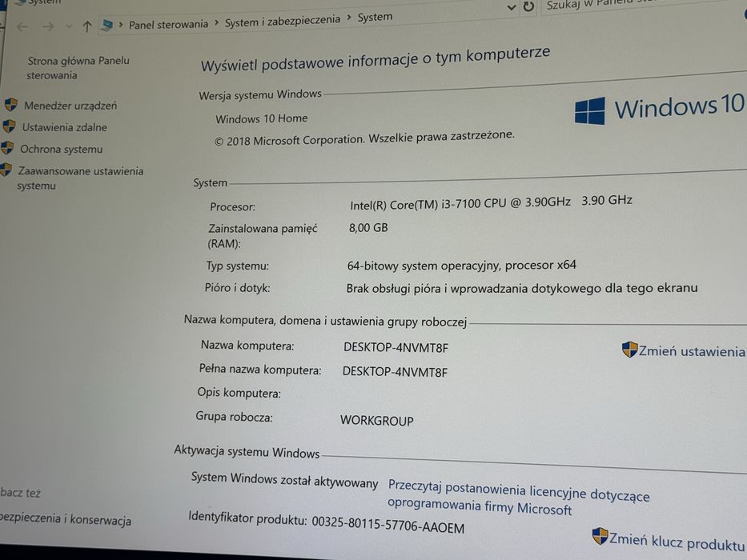This screenshot has height=560, width=747.
Task: Select product ID 00325-80115-57706-AAOEM
Action: [x=388, y=526]
